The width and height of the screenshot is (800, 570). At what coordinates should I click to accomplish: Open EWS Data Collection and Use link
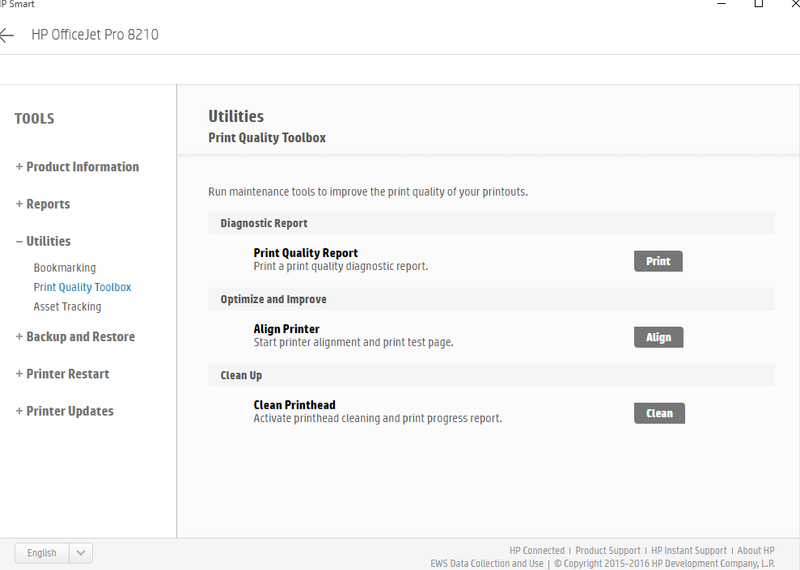pos(487,564)
